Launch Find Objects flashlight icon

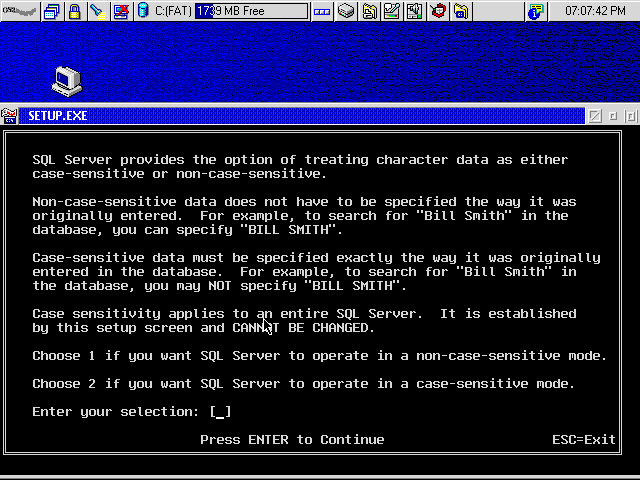(98, 11)
